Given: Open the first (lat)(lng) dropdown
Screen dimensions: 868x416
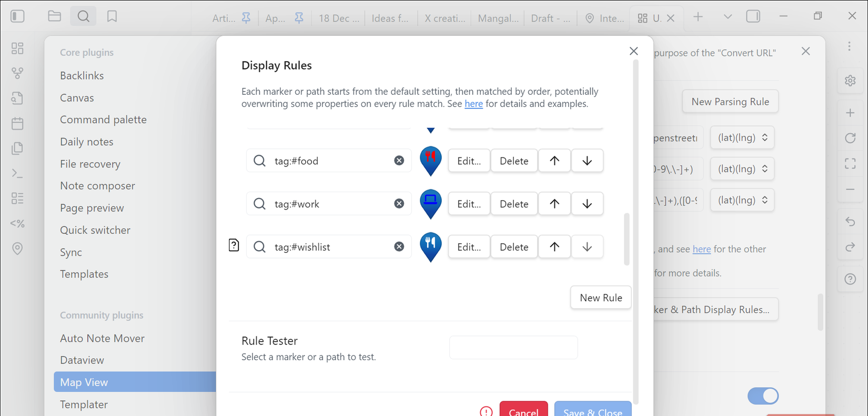Looking at the screenshot, I should [x=742, y=138].
